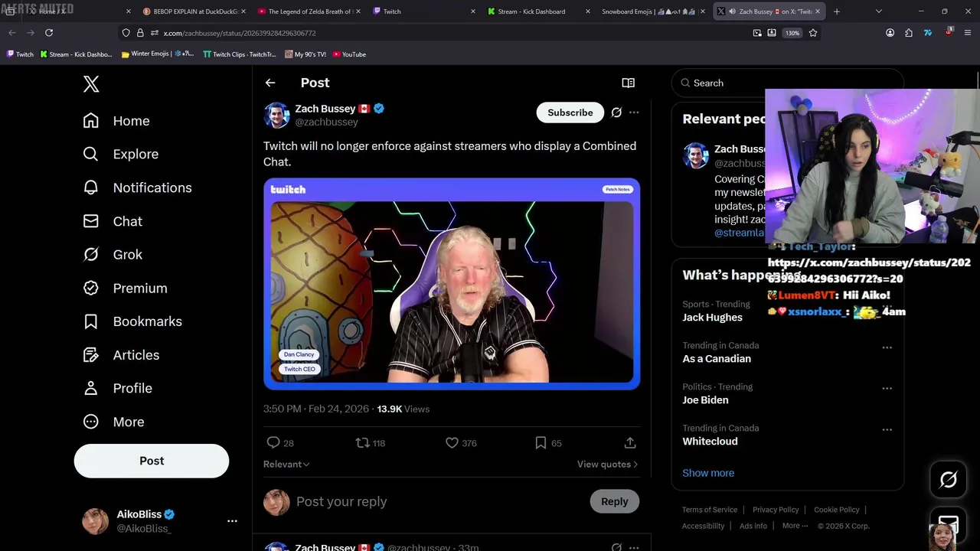The width and height of the screenshot is (980, 551).
Task: Open options for Joe Biden trend
Action: [887, 388]
